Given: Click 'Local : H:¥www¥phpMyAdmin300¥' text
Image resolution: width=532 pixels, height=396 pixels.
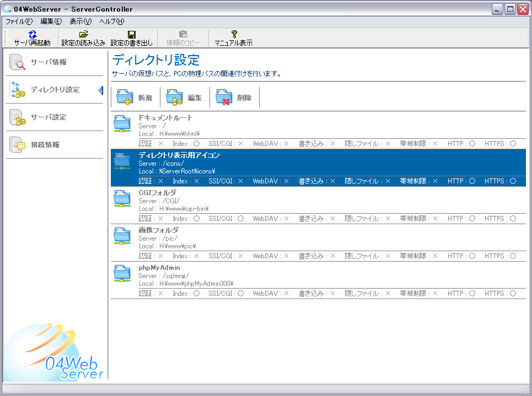Looking at the screenshot, I should coord(186,284).
